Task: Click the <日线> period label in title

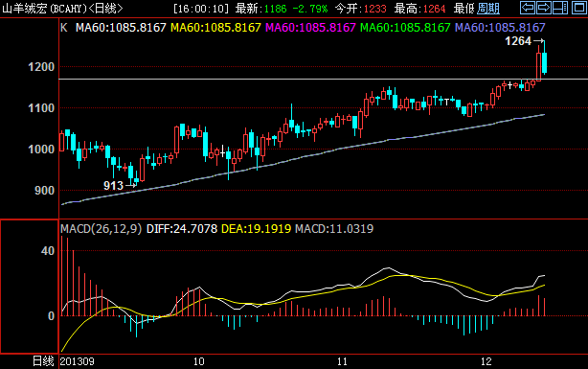Action: (x=106, y=9)
